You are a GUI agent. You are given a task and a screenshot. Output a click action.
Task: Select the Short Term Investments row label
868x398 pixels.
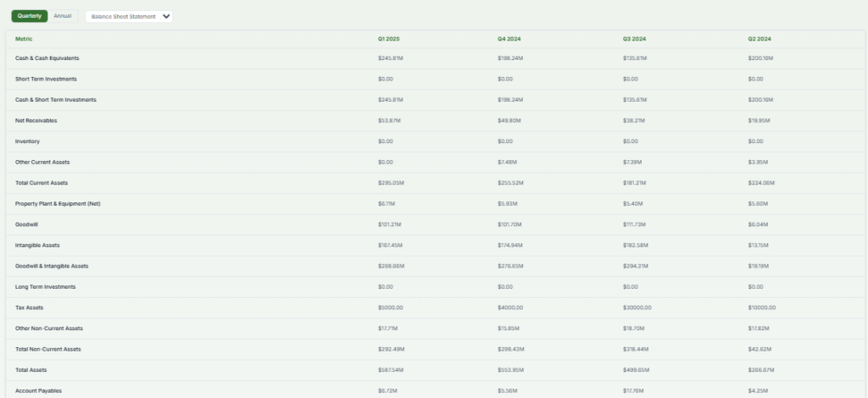pos(46,79)
